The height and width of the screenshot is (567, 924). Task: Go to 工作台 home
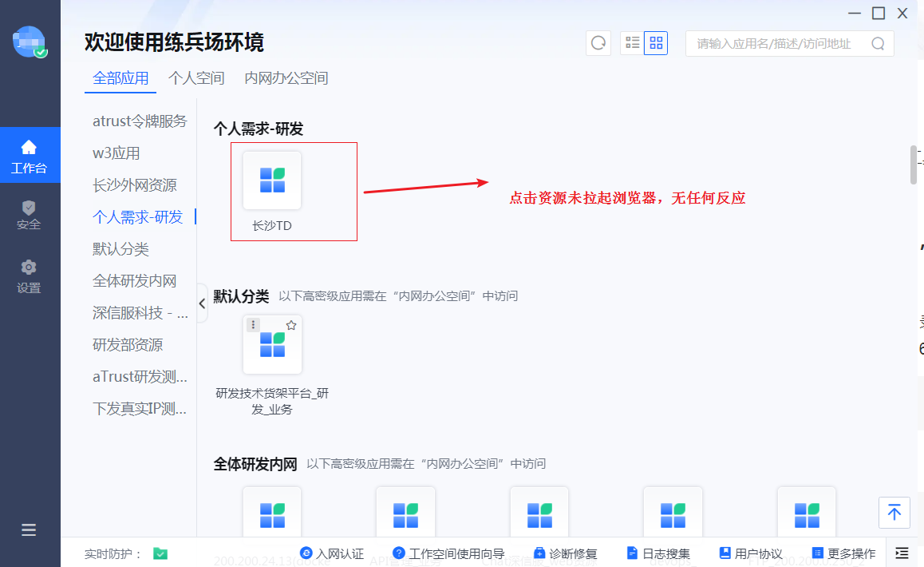[29, 157]
